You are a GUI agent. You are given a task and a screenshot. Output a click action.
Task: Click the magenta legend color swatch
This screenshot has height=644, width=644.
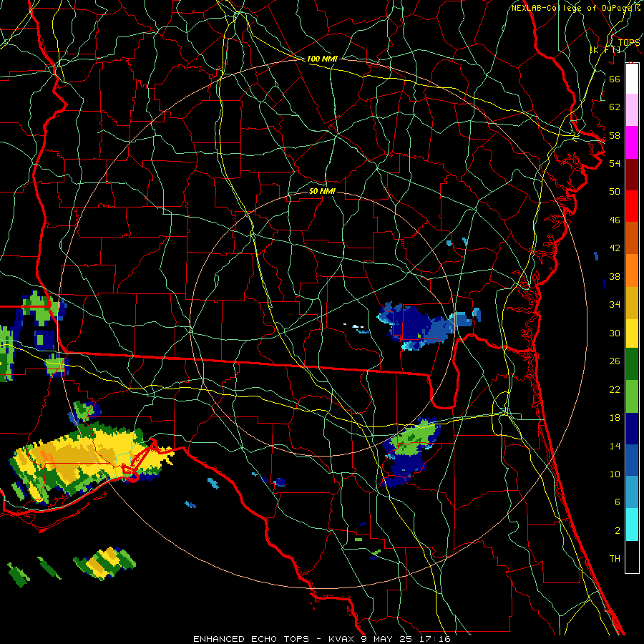pyautogui.click(x=632, y=142)
